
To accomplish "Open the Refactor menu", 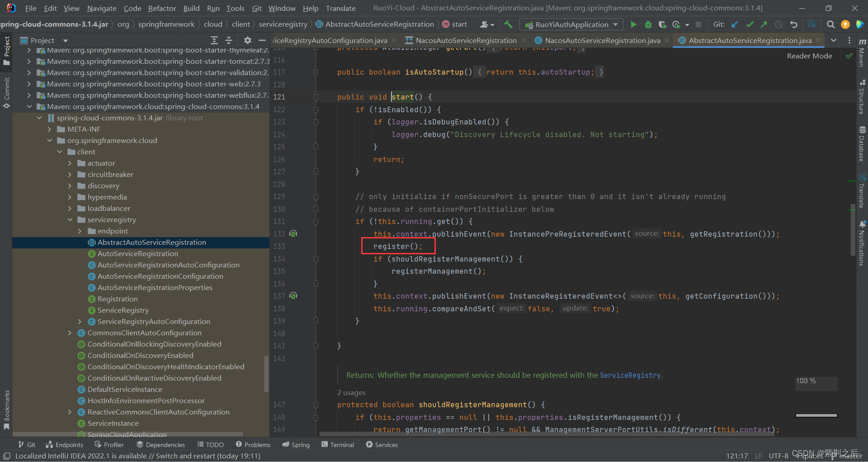I will coord(162,8).
